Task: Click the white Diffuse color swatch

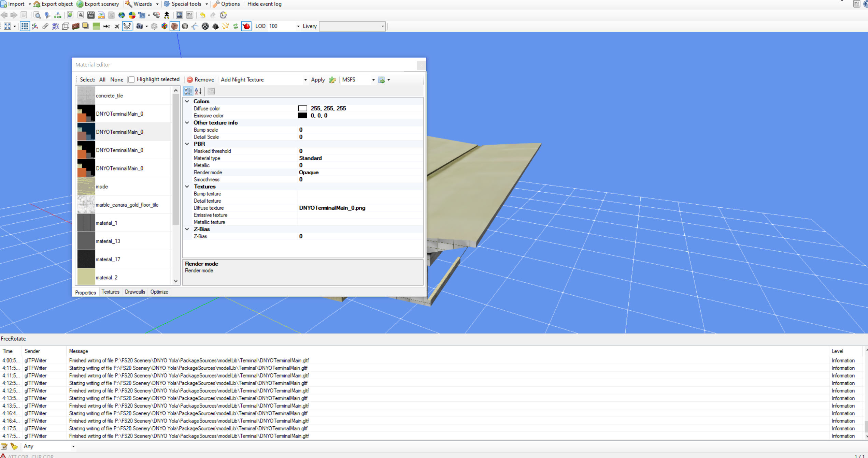Action: pos(302,108)
